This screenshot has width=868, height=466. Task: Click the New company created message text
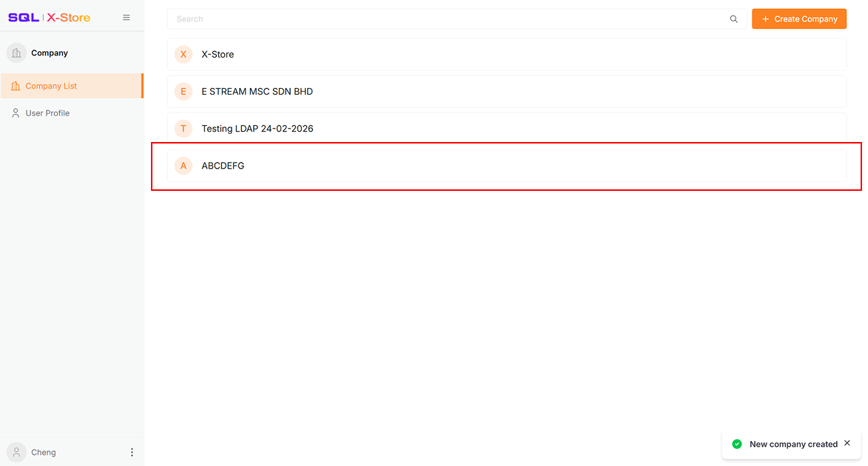[x=793, y=444]
